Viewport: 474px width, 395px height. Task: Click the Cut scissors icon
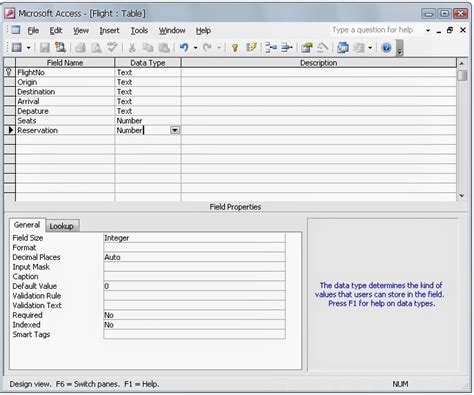(x=132, y=48)
